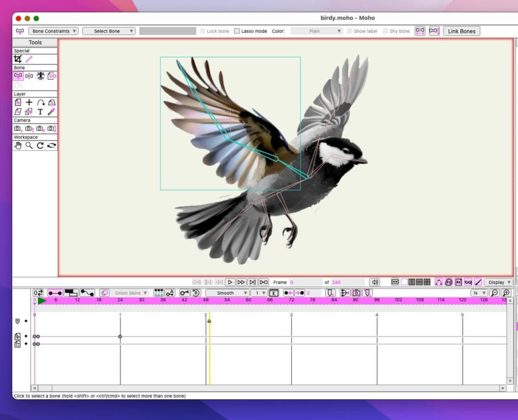Viewport: 518px width, 420px height.
Task: Zoom out the timeline with minus magnifier
Action: pyautogui.click(x=494, y=293)
